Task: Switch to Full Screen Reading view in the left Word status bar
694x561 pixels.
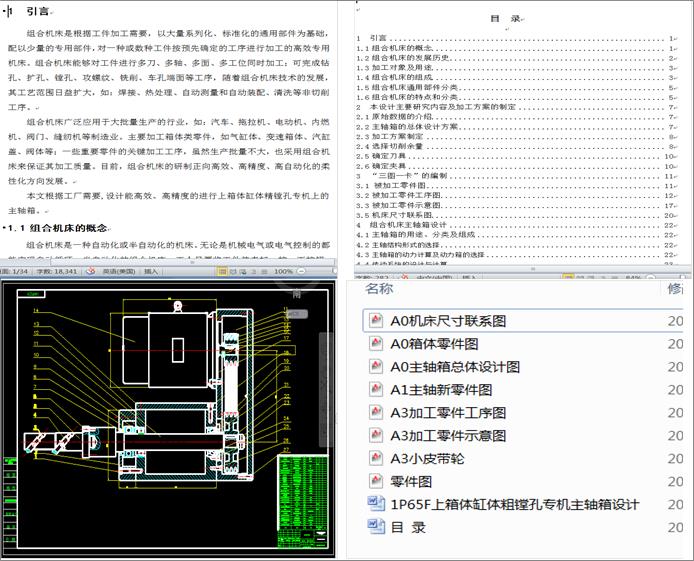Action: [233, 271]
